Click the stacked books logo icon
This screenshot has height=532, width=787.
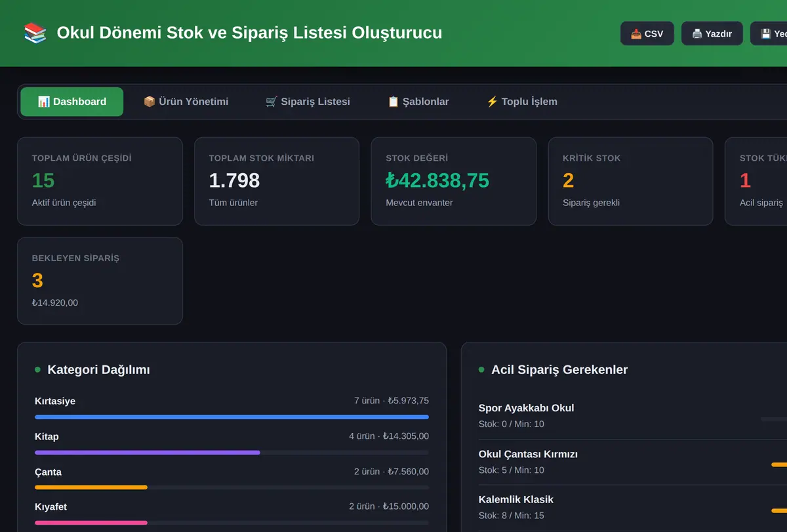tap(35, 33)
